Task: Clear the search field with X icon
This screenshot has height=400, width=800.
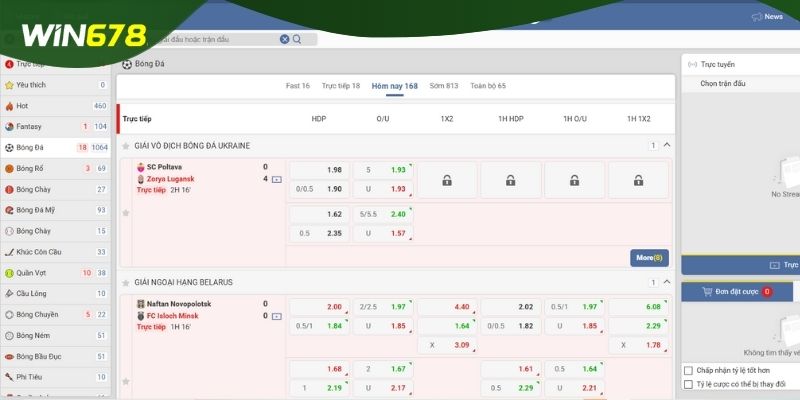Action: click(285, 39)
